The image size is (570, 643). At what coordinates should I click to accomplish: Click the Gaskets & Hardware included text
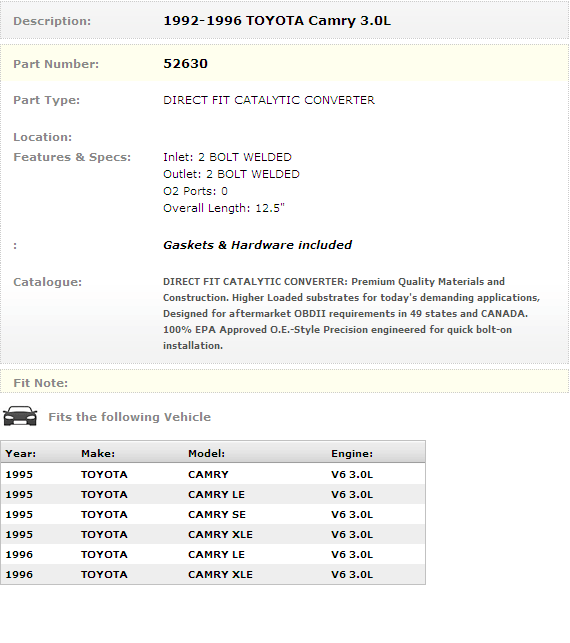[257, 245]
